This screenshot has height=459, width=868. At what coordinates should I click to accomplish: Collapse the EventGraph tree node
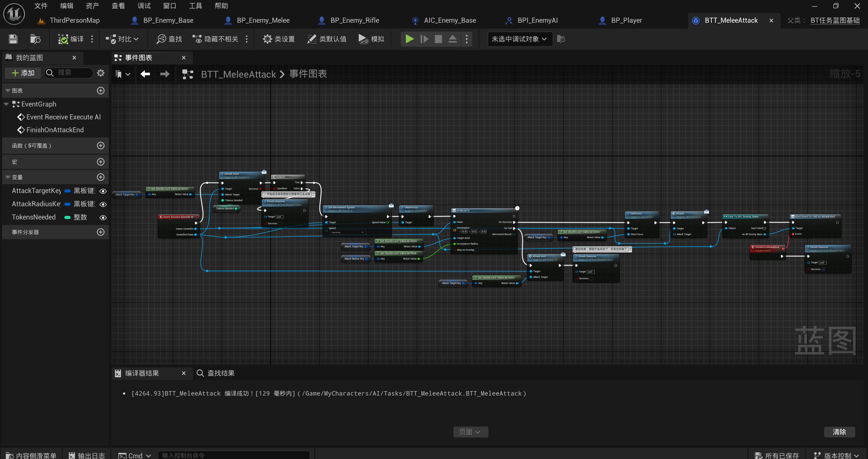pos(6,104)
